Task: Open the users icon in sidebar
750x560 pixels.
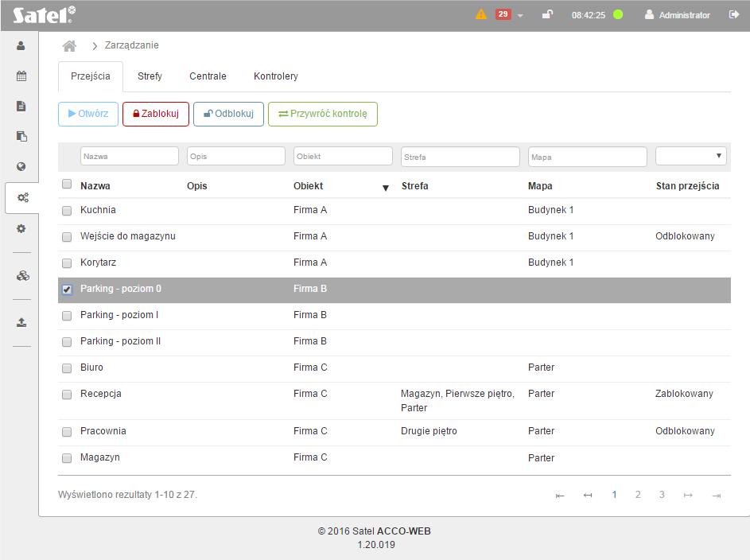Action: 21,46
